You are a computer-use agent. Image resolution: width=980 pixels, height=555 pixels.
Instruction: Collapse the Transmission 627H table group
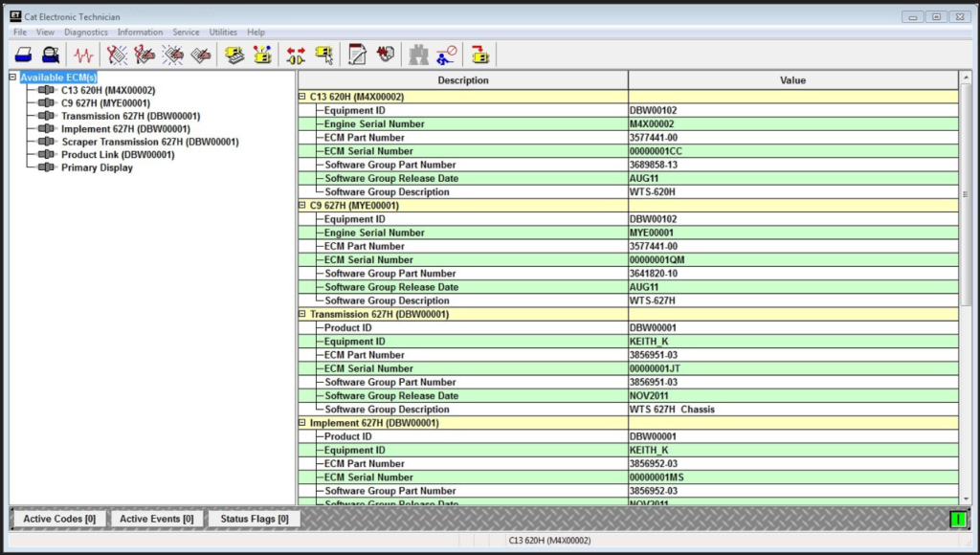(x=302, y=314)
